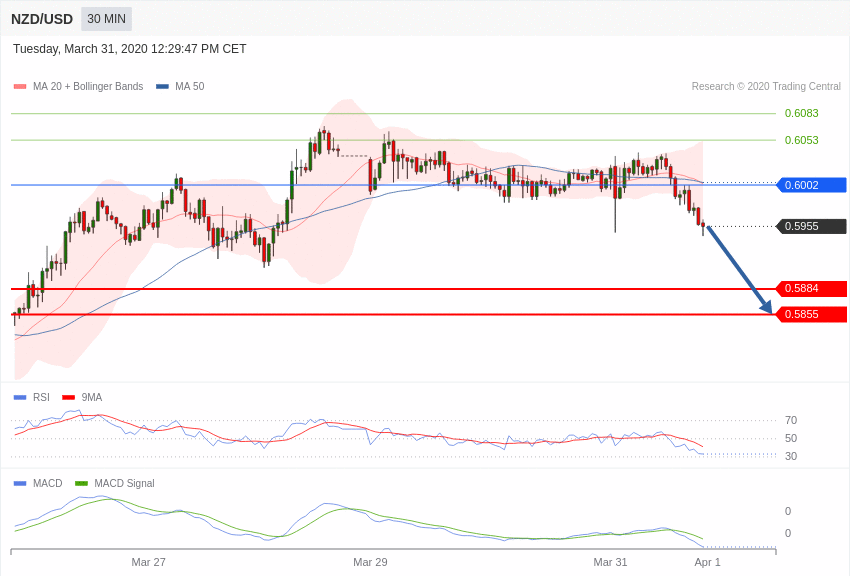850x576 pixels.
Task: Click the 9MA legend red swatch
Action: coord(68,398)
